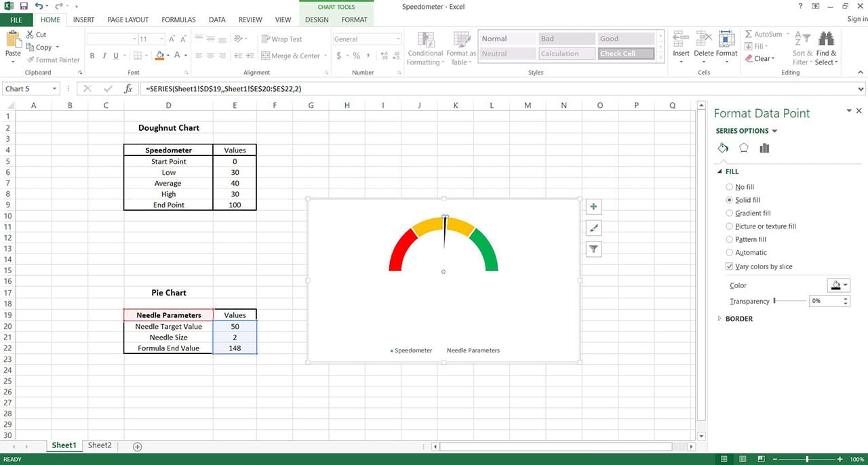Uncheck Vary colors by slice
Screen dimensions: 868x465
coord(729,266)
